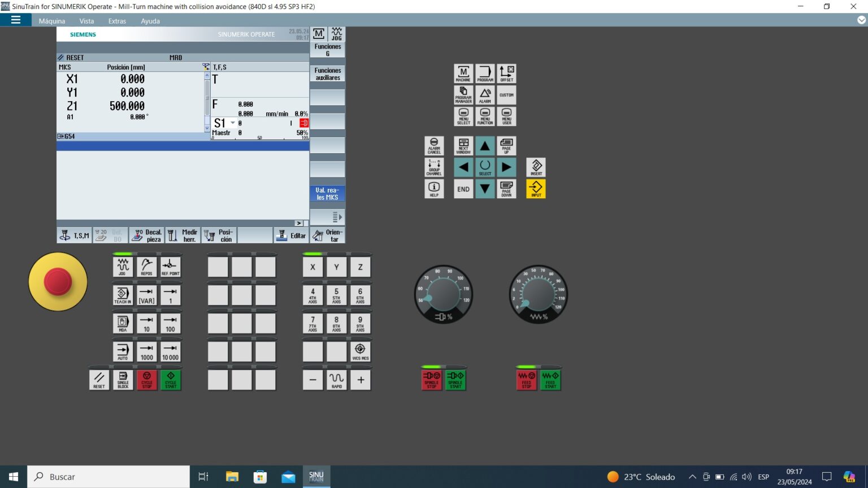
Task: Select the OFFSET key
Action: click(x=506, y=73)
